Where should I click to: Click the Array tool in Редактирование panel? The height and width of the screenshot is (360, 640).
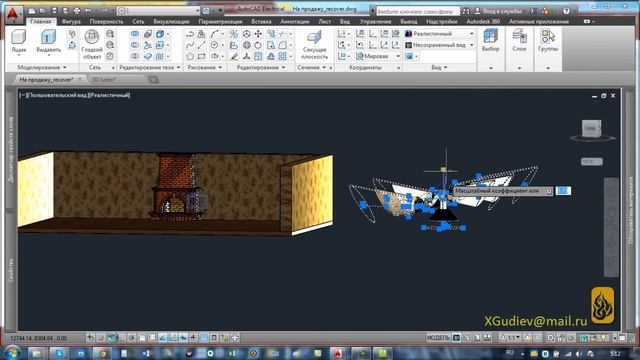282,56
